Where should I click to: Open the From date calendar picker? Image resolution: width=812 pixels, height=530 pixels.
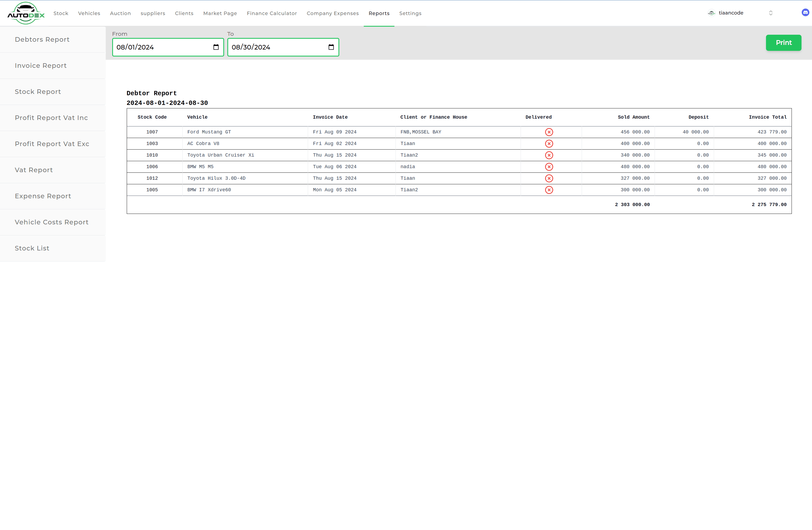point(216,47)
